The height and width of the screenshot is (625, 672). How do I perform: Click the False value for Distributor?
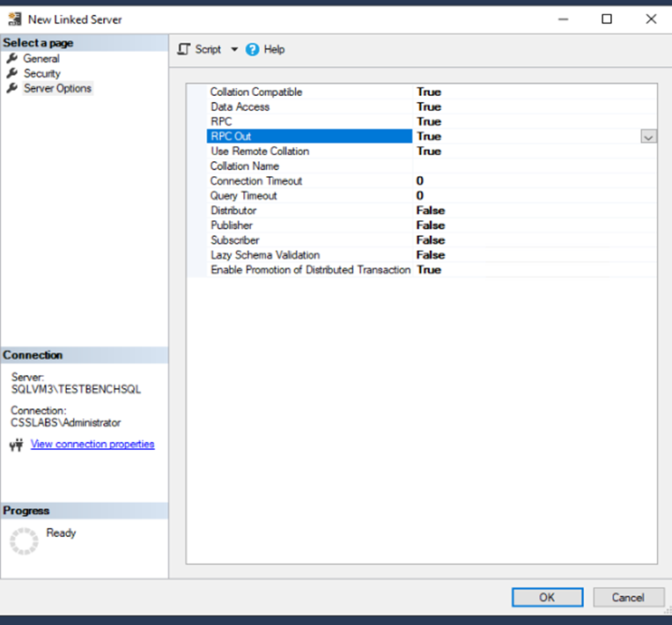click(x=431, y=210)
